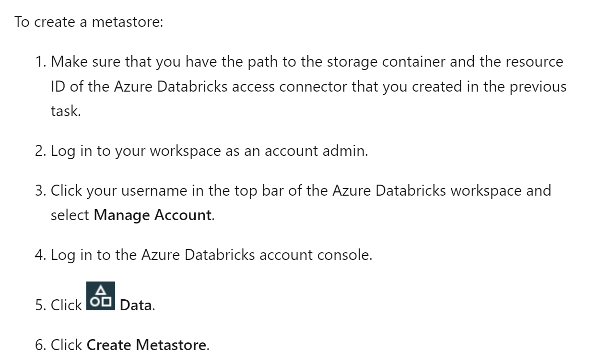
Task: Click the bold Manage Account text
Action: 152,215
